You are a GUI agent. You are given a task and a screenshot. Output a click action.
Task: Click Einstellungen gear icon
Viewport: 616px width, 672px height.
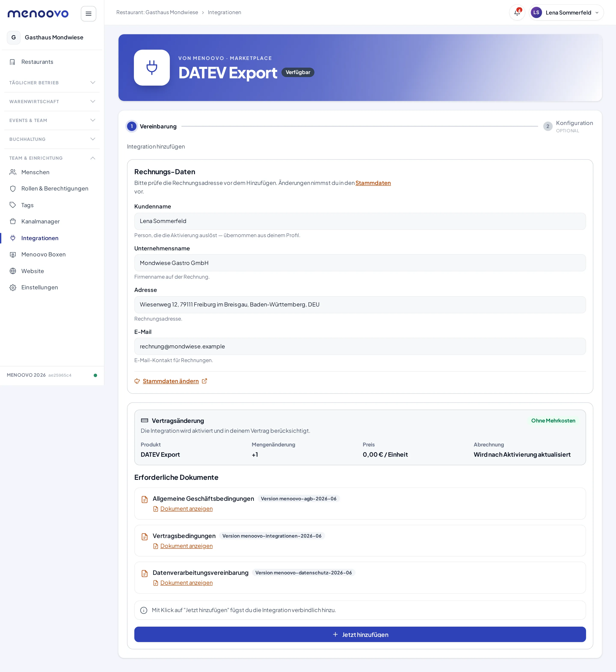(x=13, y=287)
